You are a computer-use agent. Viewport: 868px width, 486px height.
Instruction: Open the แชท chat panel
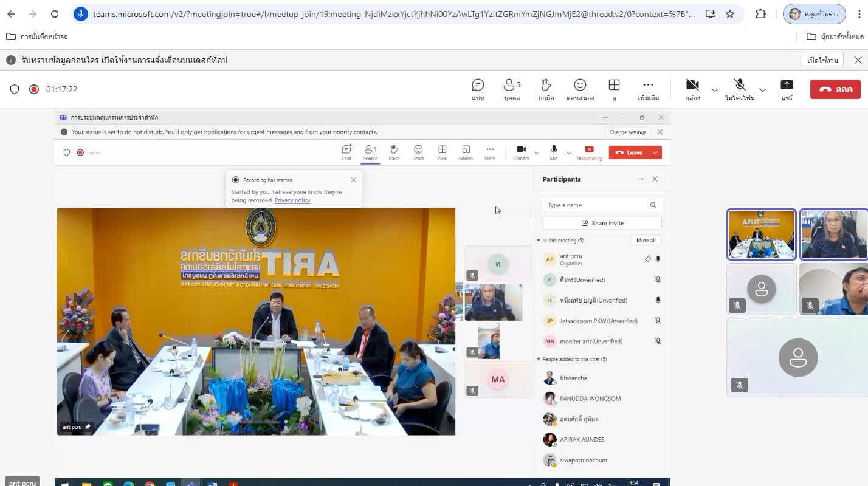pos(478,89)
